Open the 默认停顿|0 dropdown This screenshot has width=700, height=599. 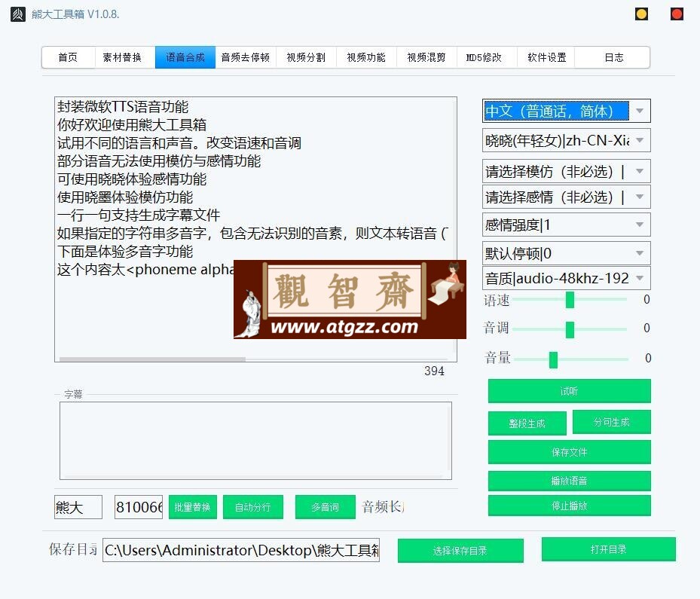[567, 253]
